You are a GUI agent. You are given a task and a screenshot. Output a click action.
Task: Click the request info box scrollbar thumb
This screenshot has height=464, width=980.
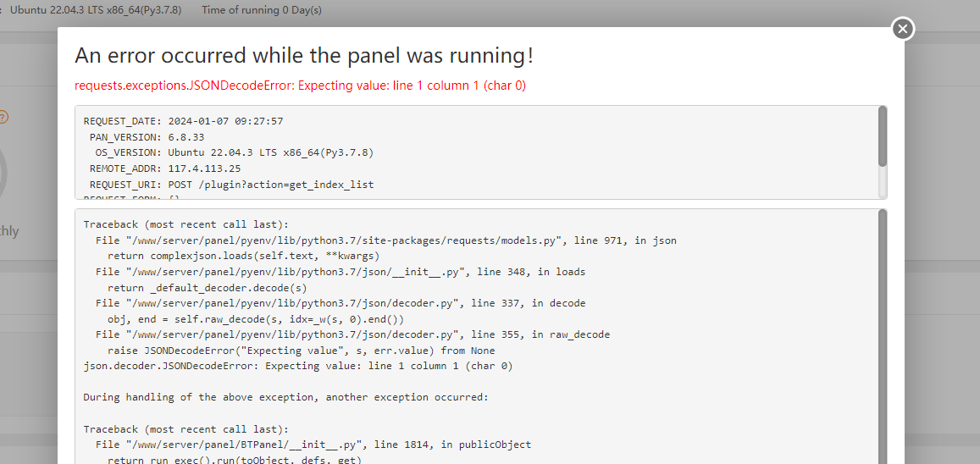[883, 136]
